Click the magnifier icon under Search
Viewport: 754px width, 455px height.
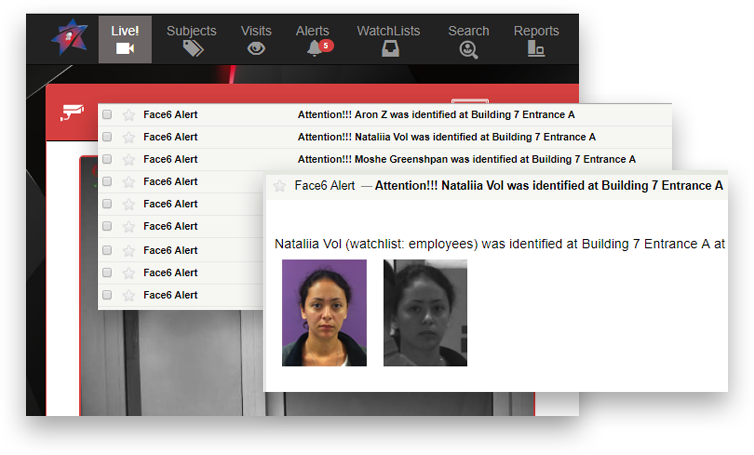(x=468, y=50)
